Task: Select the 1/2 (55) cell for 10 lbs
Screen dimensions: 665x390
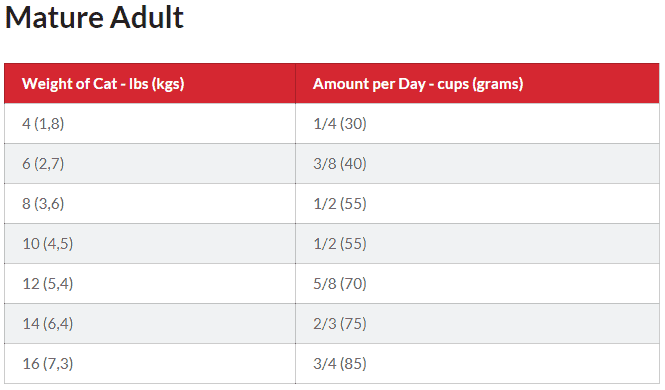Action: pos(478,243)
